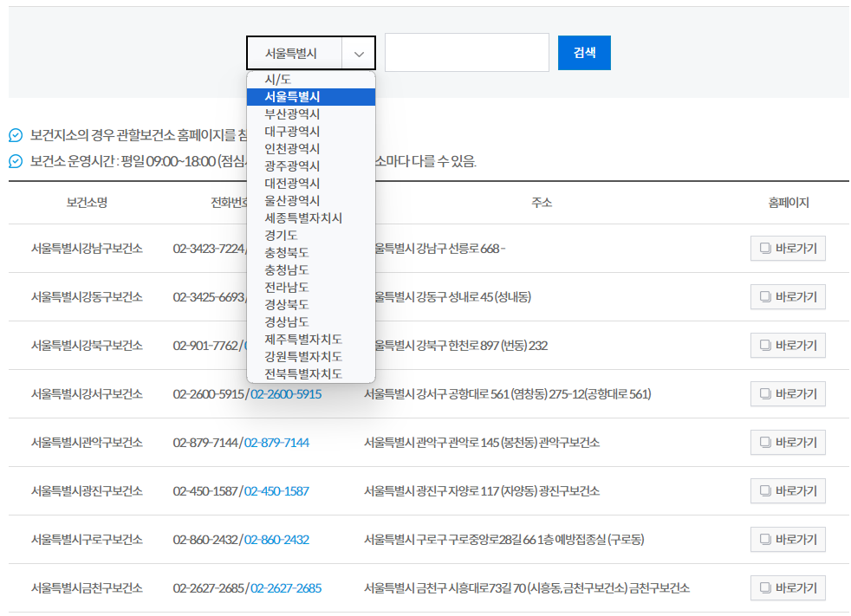Click the 바로가기 icon in the 광진구보건소 row
The height and width of the screenshot is (616, 851).
pyautogui.click(x=765, y=490)
